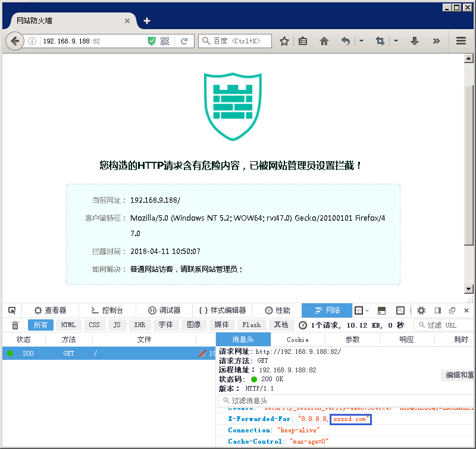
Task: Toggle the 所有 network filter
Action: 40,325
